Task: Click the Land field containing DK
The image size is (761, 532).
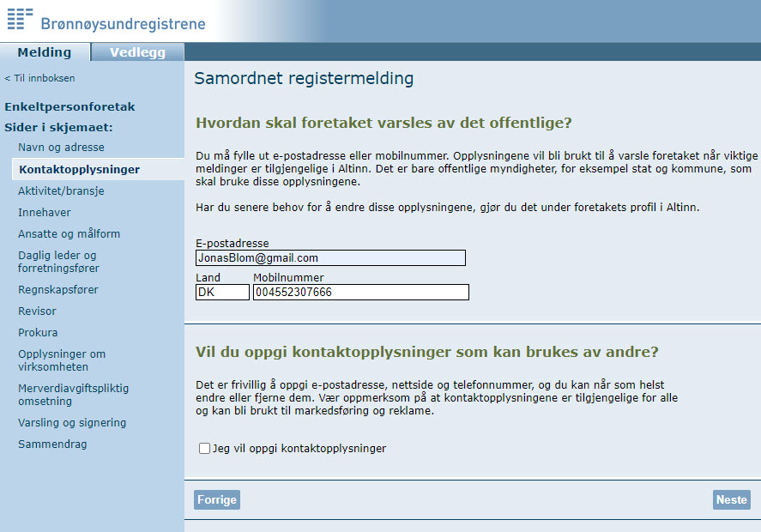Action: pyautogui.click(x=222, y=293)
